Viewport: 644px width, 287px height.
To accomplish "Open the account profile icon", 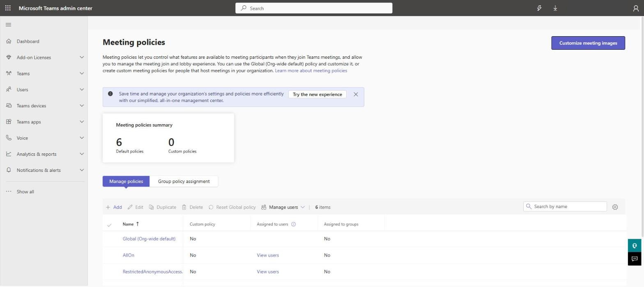I will pyautogui.click(x=636, y=8).
